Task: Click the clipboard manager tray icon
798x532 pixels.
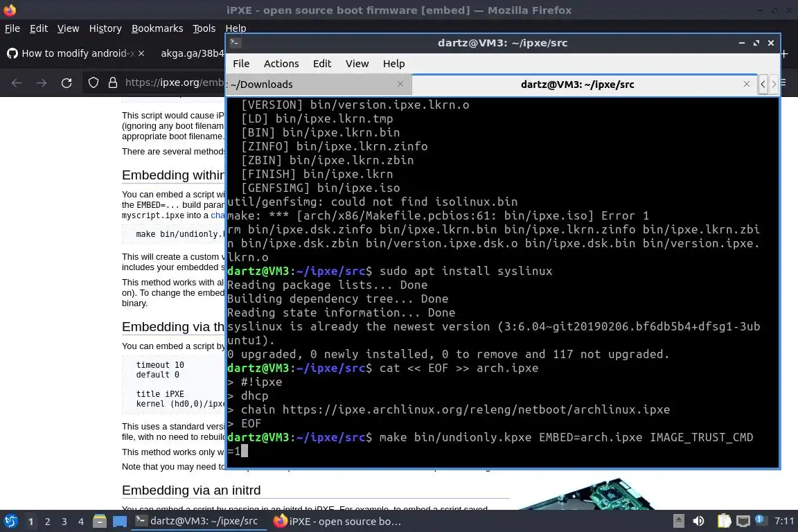Action: (x=724, y=521)
